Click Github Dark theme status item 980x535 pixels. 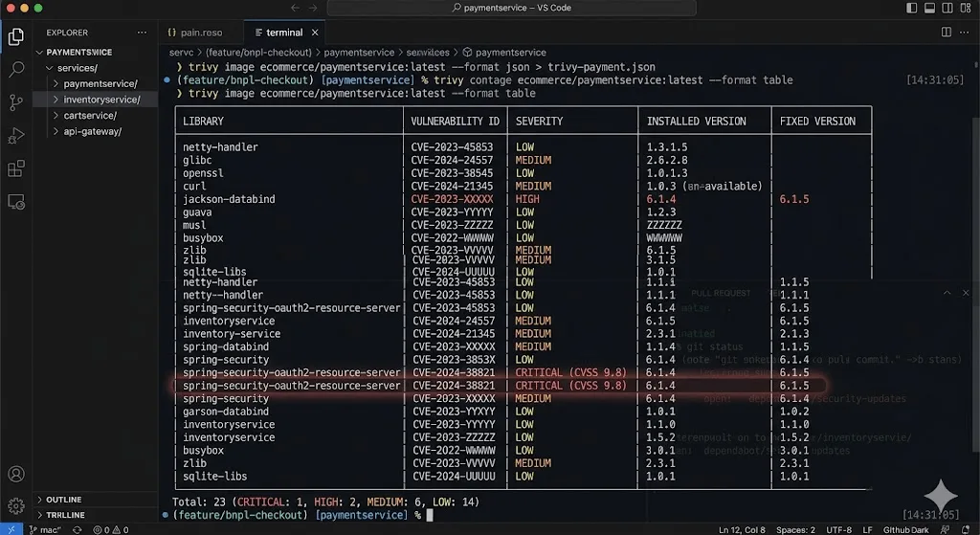[905, 529]
